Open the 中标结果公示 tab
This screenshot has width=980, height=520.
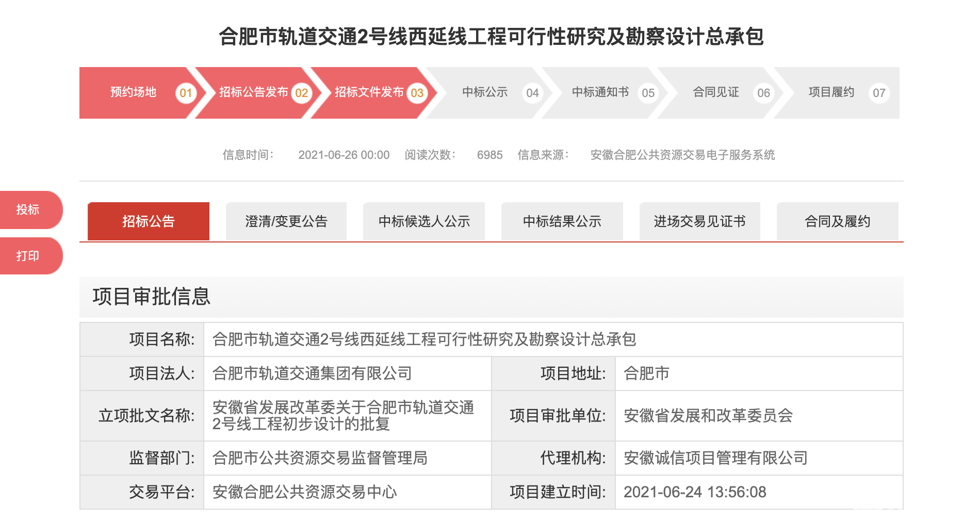tap(562, 221)
